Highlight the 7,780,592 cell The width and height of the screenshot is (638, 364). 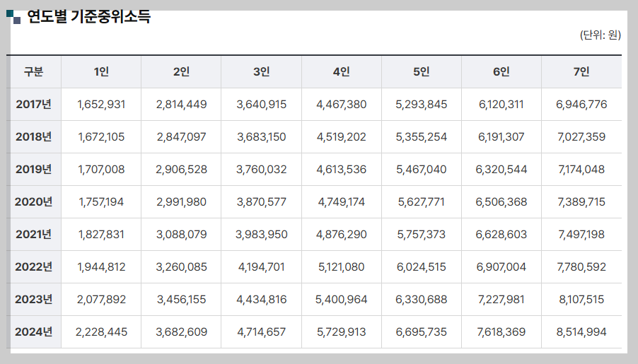(x=581, y=267)
